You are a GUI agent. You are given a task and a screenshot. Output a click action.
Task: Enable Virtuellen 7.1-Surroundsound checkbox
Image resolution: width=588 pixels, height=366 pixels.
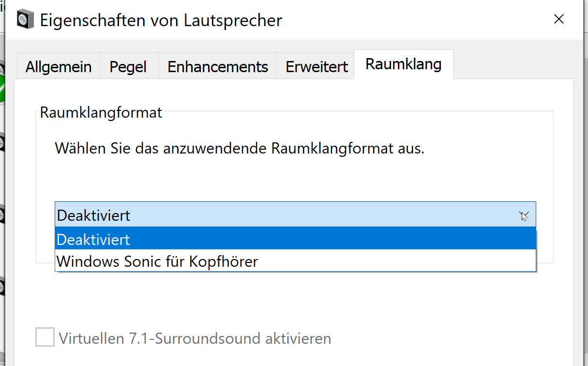(x=45, y=337)
